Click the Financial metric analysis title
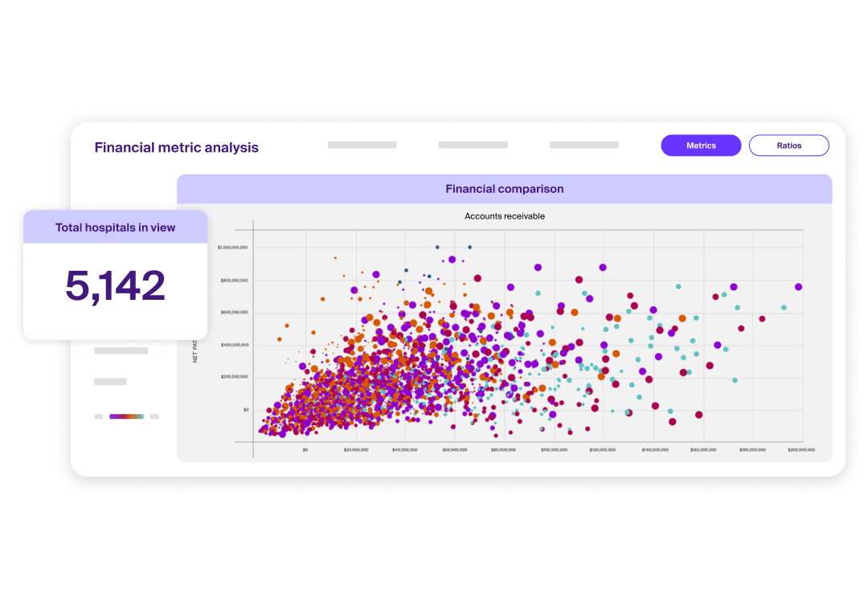This screenshot has width=868, height=598. [x=176, y=148]
